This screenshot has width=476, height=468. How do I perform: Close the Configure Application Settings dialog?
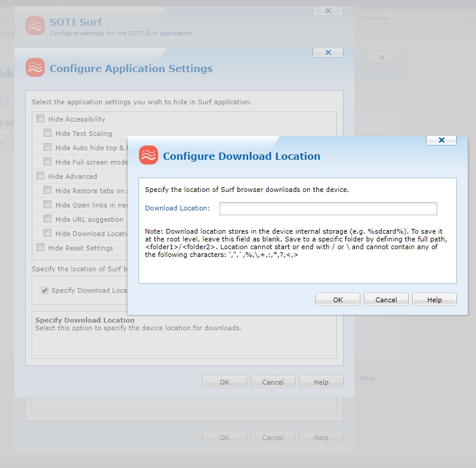pos(328,52)
